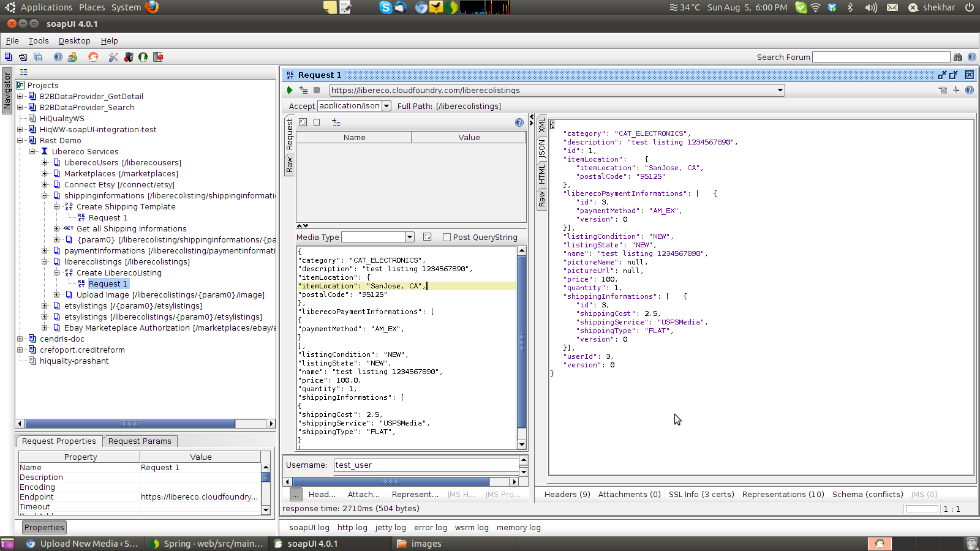Open the orange SmartBear trial icon
This screenshot has width=980, height=551.
93,57
